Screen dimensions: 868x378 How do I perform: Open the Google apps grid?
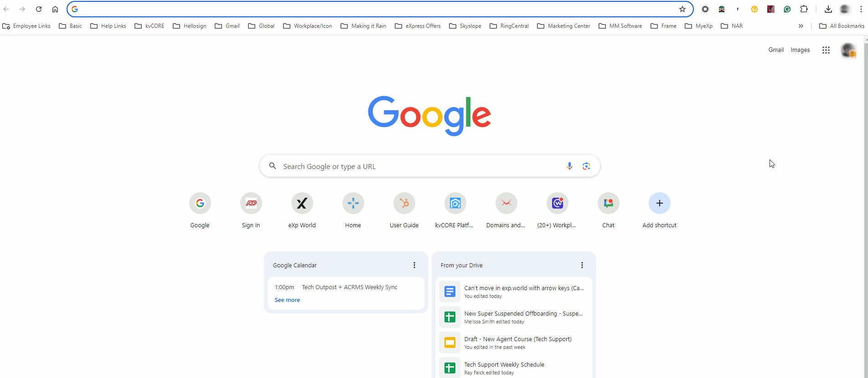point(826,50)
